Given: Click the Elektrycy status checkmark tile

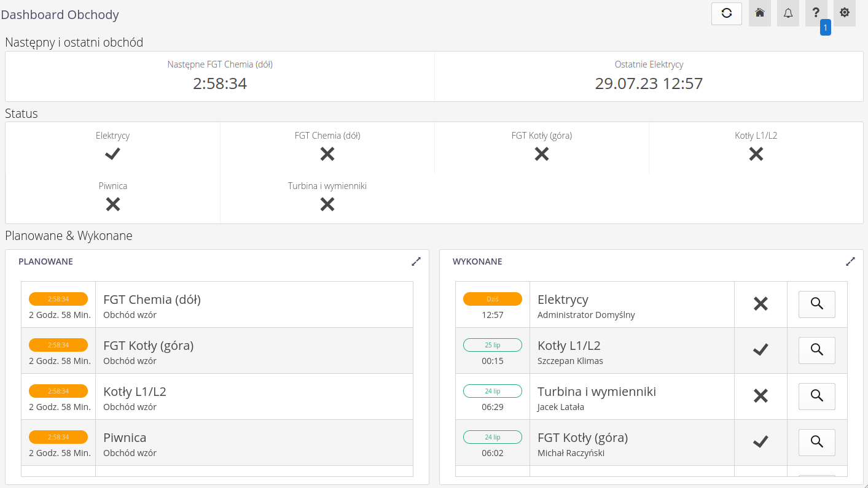Looking at the screenshot, I should click(112, 147).
